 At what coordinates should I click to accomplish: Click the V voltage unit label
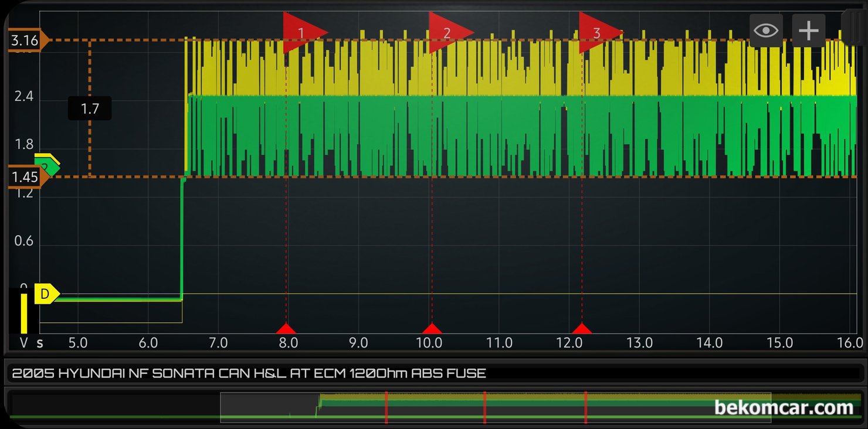pyautogui.click(x=24, y=343)
